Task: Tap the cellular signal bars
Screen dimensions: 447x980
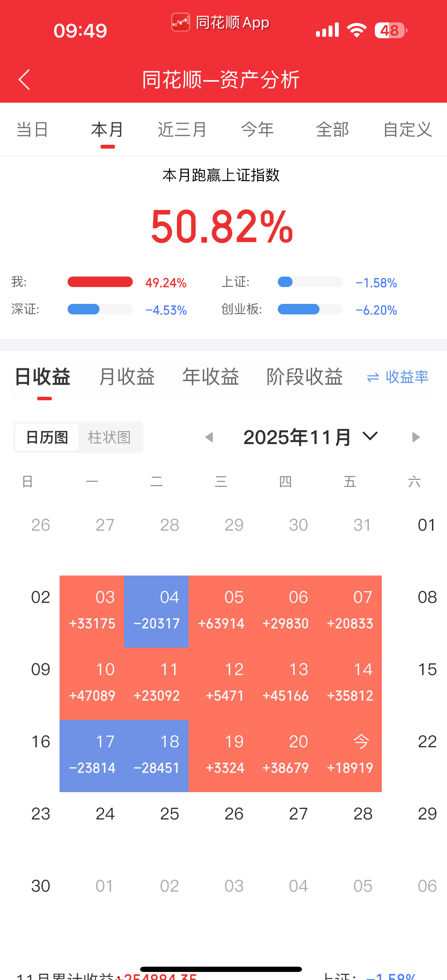Action: click(327, 30)
